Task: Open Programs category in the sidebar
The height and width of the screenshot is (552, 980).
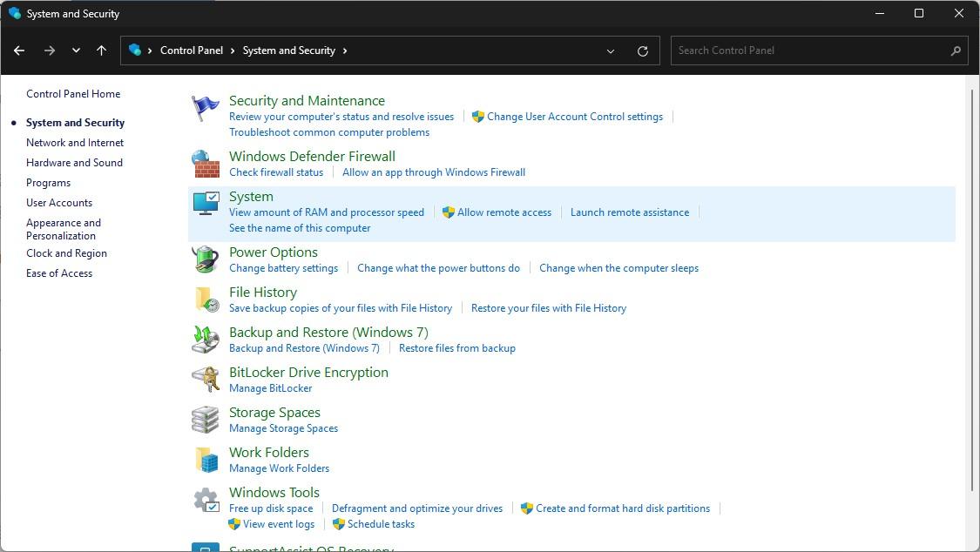Action: [48, 183]
